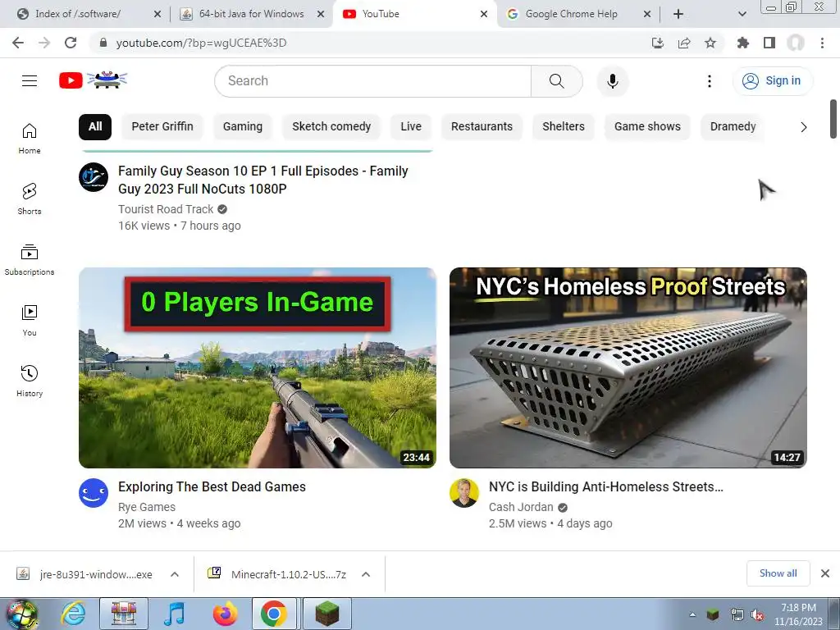The height and width of the screenshot is (630, 840).
Task: Toggle Chrome side panel icon
Action: coord(769,43)
